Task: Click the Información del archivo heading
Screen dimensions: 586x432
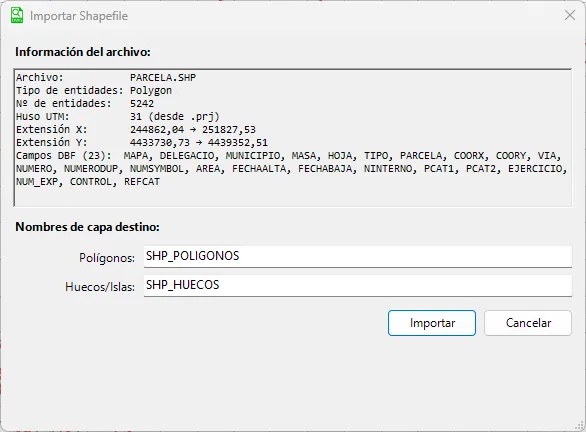Action: 83,52
